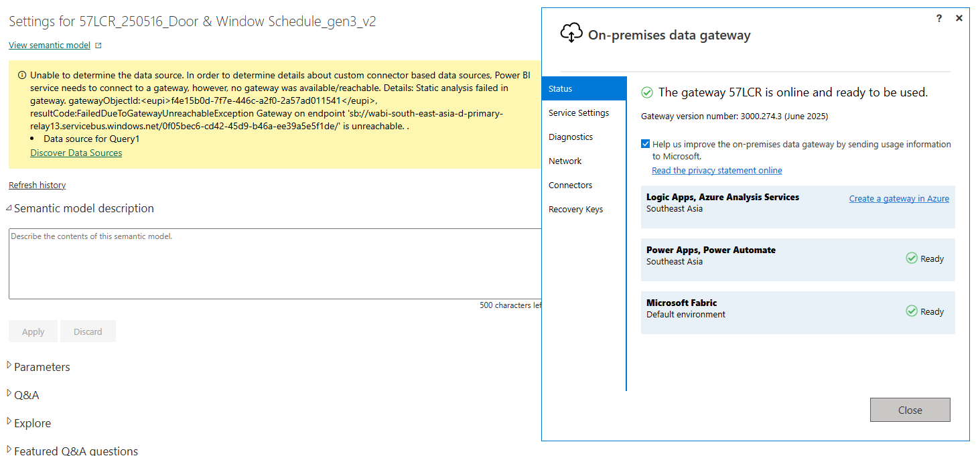Close the gateway window with the X icon

(959, 19)
